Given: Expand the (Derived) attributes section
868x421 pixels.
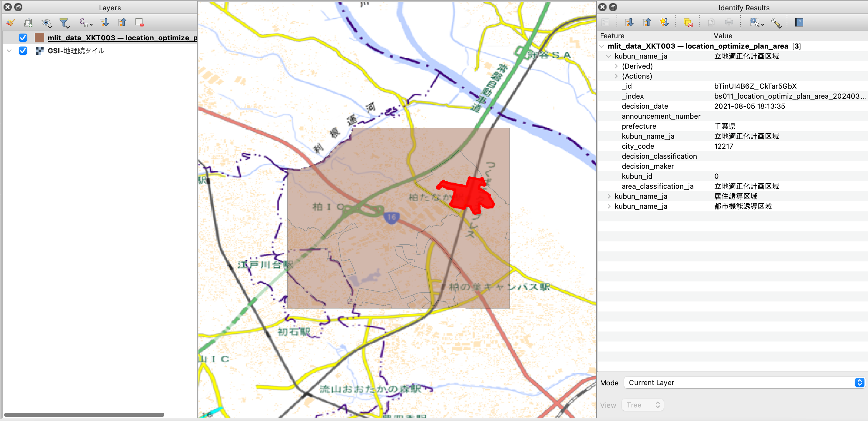Looking at the screenshot, I should (616, 66).
